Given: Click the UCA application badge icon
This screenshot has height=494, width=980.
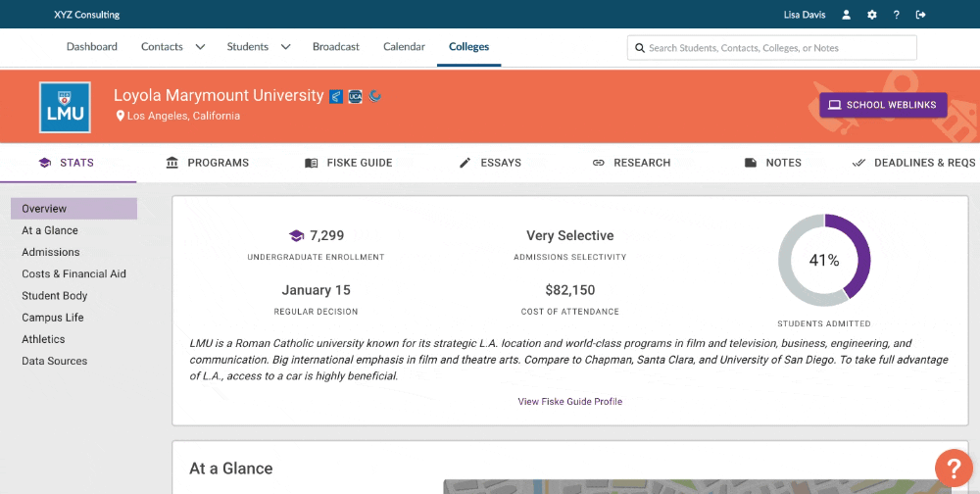Looking at the screenshot, I should pyautogui.click(x=355, y=96).
